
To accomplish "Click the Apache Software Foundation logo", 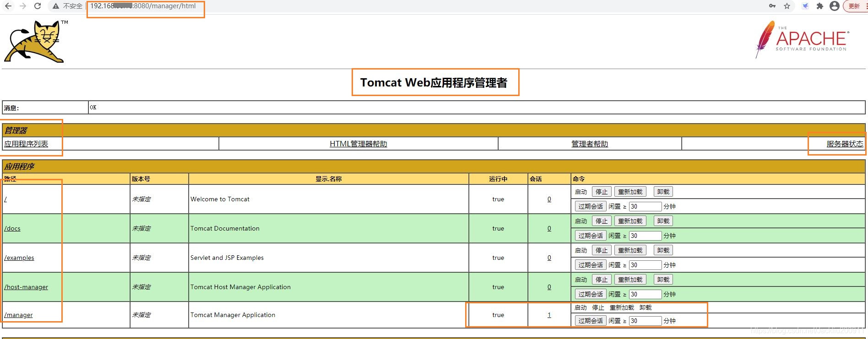I will click(802, 39).
